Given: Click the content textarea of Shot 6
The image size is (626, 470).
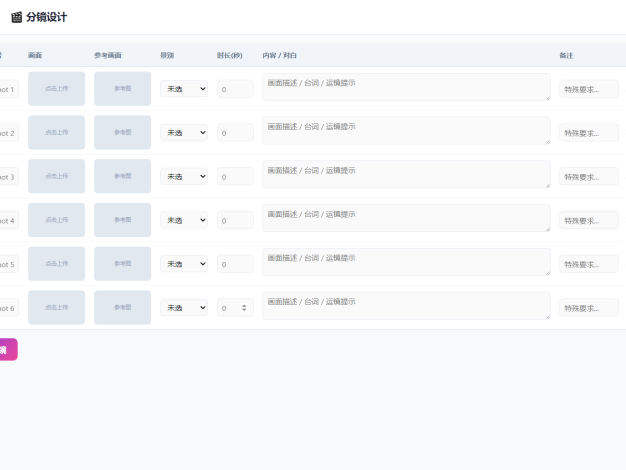Looking at the screenshot, I should 406,305.
